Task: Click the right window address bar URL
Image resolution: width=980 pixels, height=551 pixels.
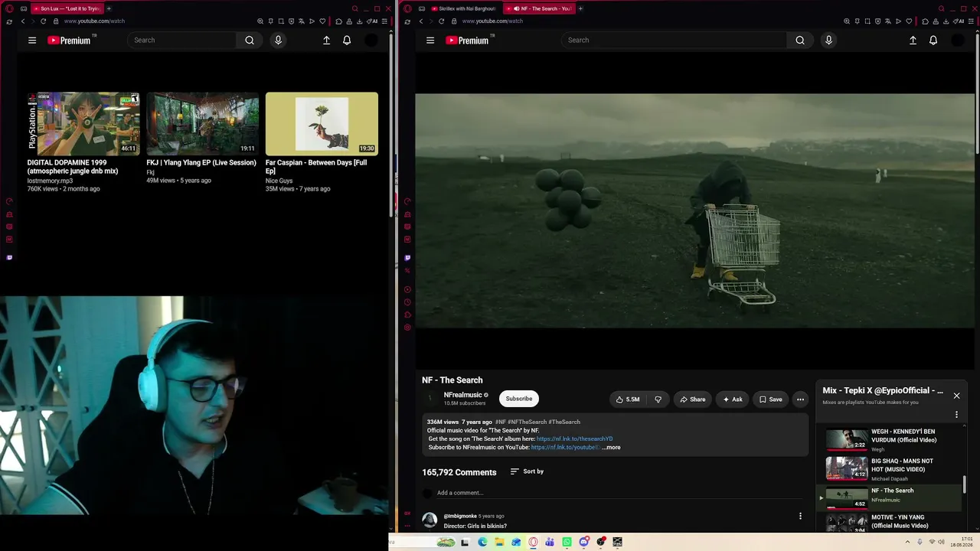Action: [x=492, y=21]
